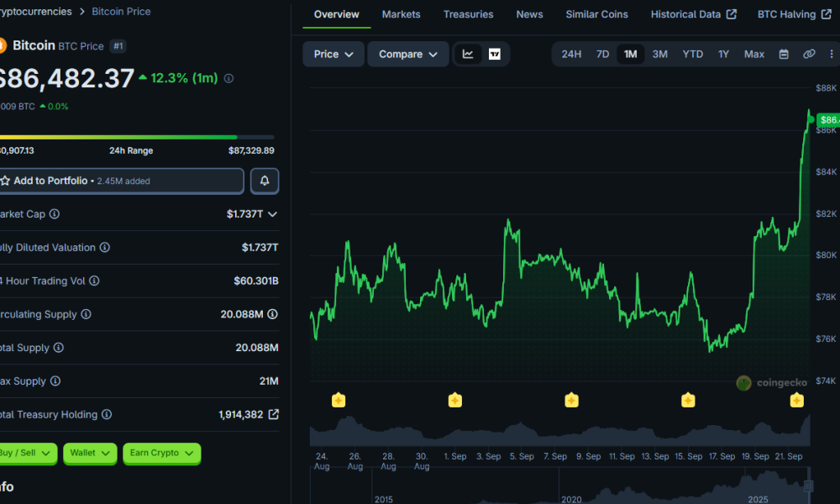Click the 24 Hour Trading Vol info icon
This screenshot has width=840, height=504.
point(94,281)
